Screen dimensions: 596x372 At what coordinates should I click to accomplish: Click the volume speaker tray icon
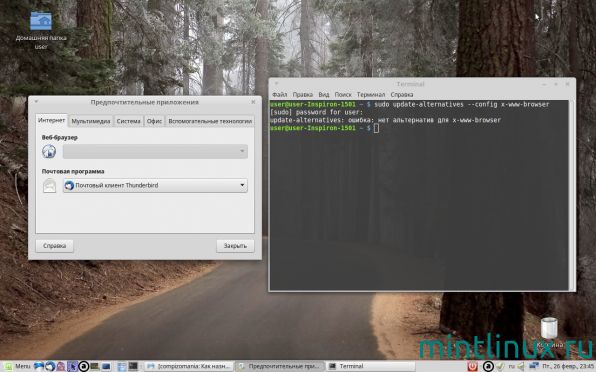(520, 366)
